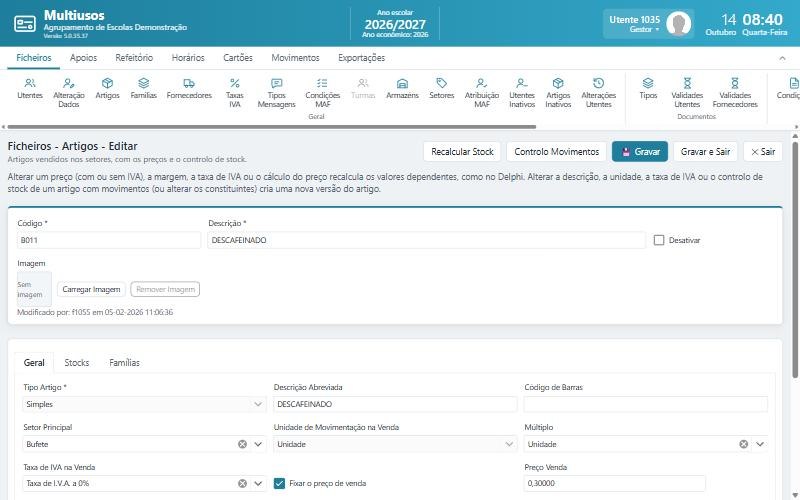The image size is (800, 500).
Task: Switch to the Famílias article tab
Action: coord(124,363)
